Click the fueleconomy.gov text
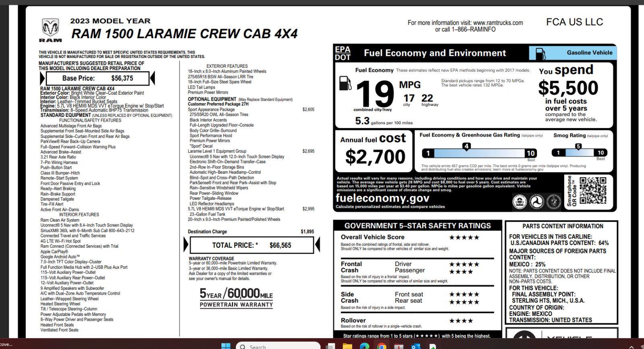 [x=382, y=198]
